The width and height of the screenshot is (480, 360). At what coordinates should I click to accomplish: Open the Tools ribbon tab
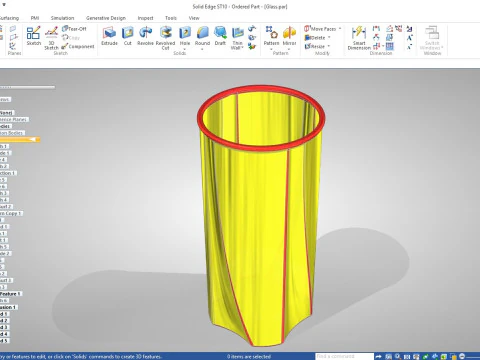171,18
